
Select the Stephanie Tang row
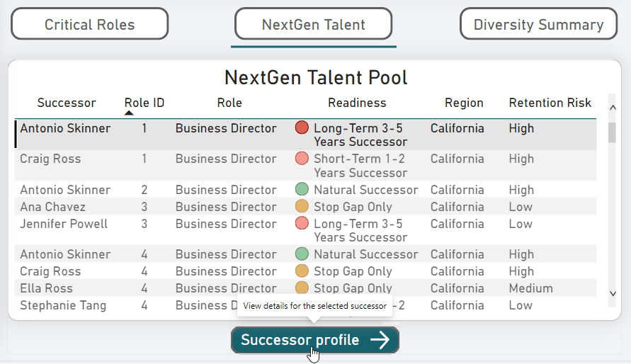click(63, 305)
